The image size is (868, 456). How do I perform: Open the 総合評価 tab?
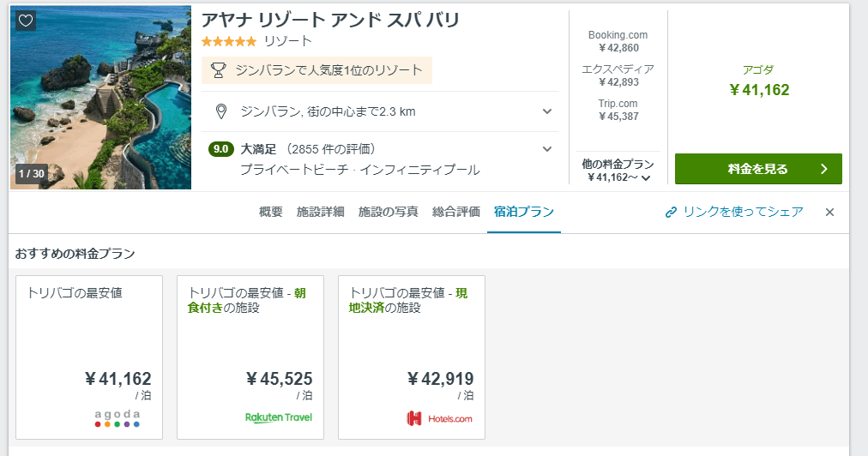456,212
